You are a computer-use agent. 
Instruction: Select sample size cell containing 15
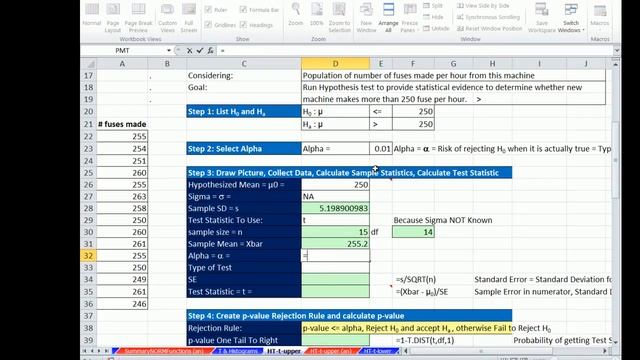[335, 232]
